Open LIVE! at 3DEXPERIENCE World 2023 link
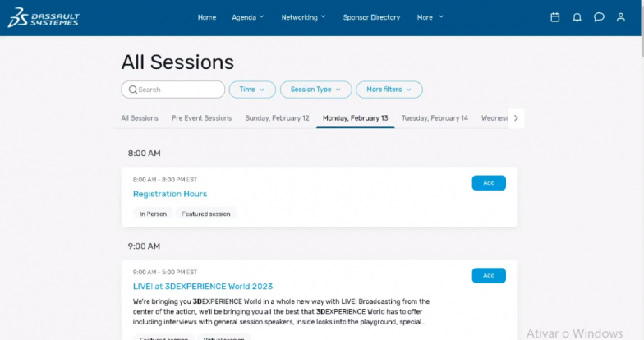The image size is (644, 340). (203, 287)
